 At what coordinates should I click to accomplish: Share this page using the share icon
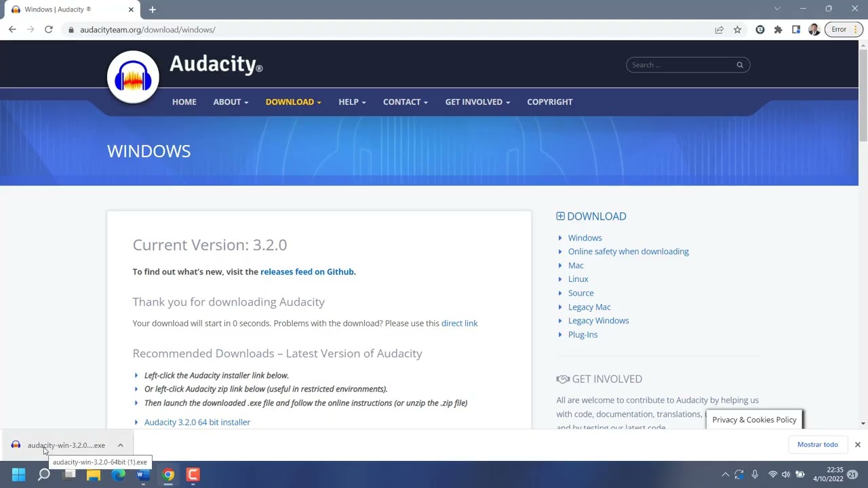(x=719, y=30)
